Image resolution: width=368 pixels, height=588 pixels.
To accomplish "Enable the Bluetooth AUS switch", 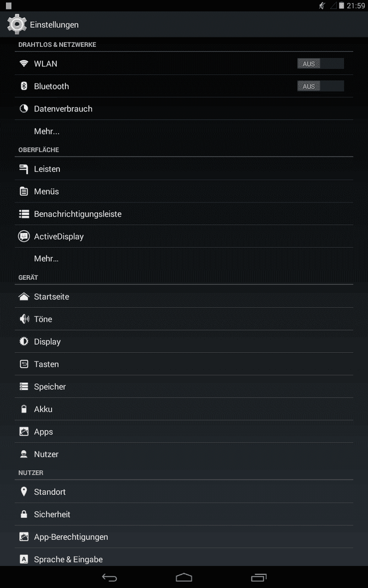I will point(321,86).
